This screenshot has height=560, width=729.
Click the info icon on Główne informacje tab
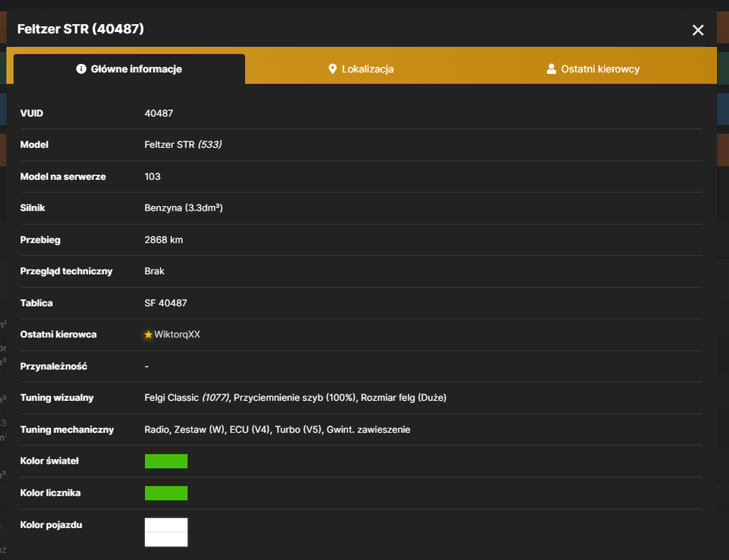[81, 69]
